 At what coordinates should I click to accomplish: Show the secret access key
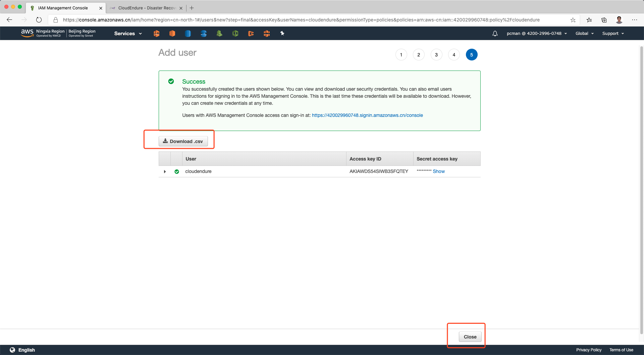pyautogui.click(x=438, y=171)
